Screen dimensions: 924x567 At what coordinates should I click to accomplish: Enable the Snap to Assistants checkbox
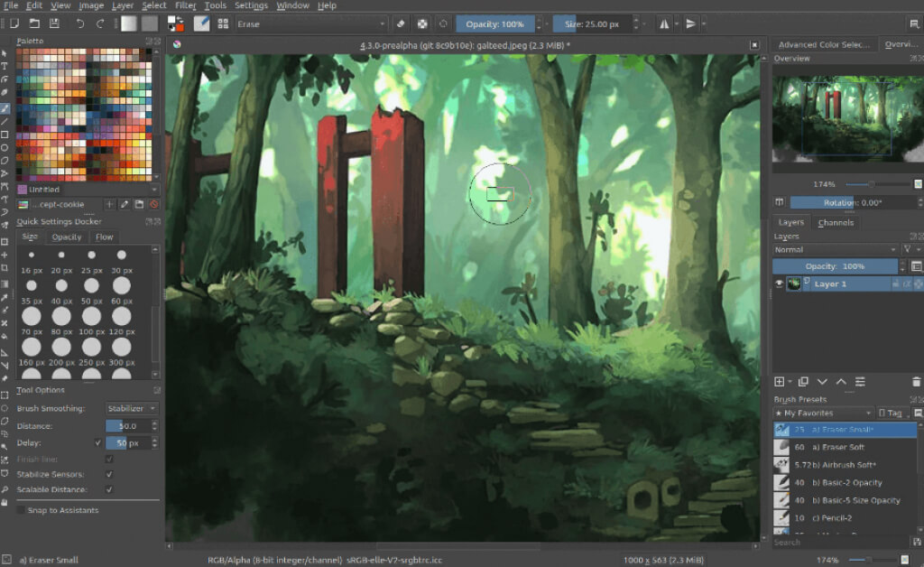[22, 510]
